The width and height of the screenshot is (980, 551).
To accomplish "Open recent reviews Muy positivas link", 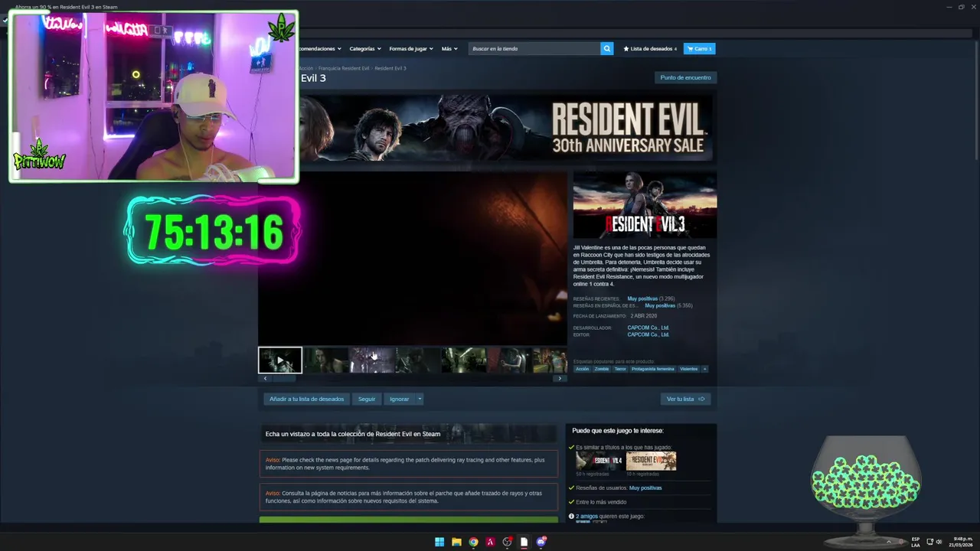I will point(642,298).
